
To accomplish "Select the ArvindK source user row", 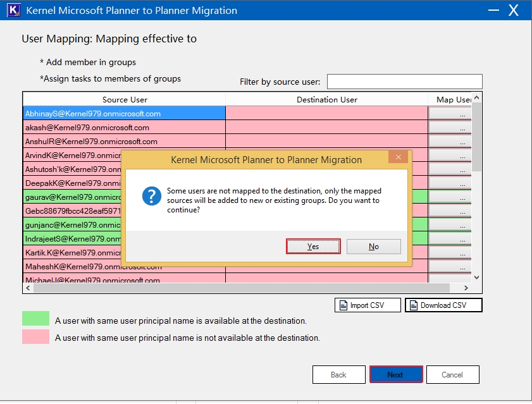I will [72, 155].
